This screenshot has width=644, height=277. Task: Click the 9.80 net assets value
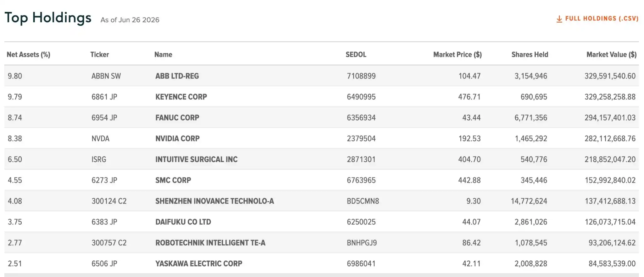pyautogui.click(x=15, y=76)
